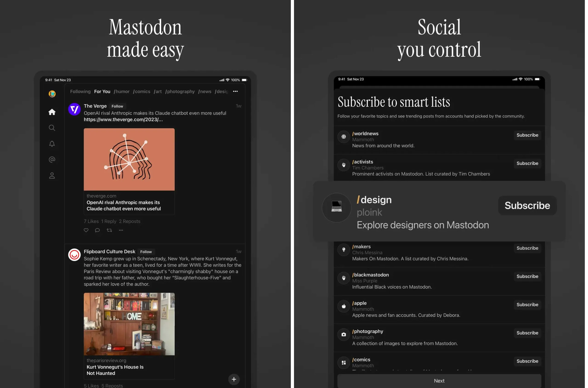Select the Search icon in sidebar
Viewport: 588px width, 388px height.
coord(51,128)
